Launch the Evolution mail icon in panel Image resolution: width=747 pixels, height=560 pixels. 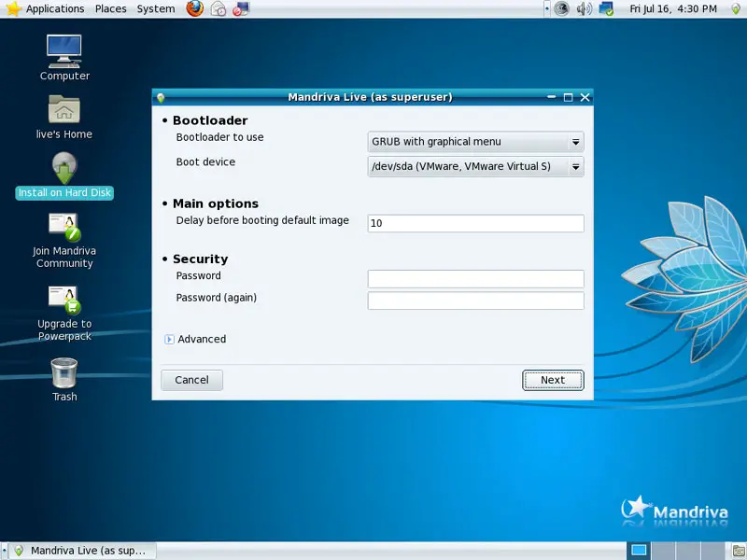click(x=218, y=8)
